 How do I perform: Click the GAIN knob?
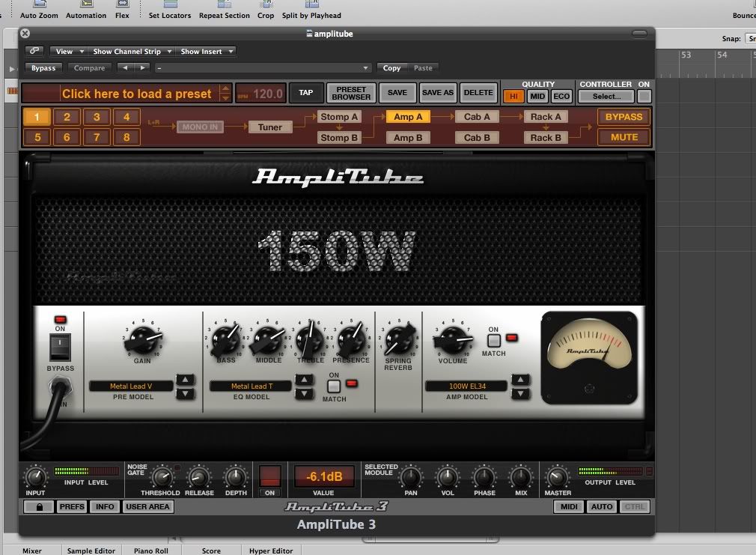tap(143, 339)
